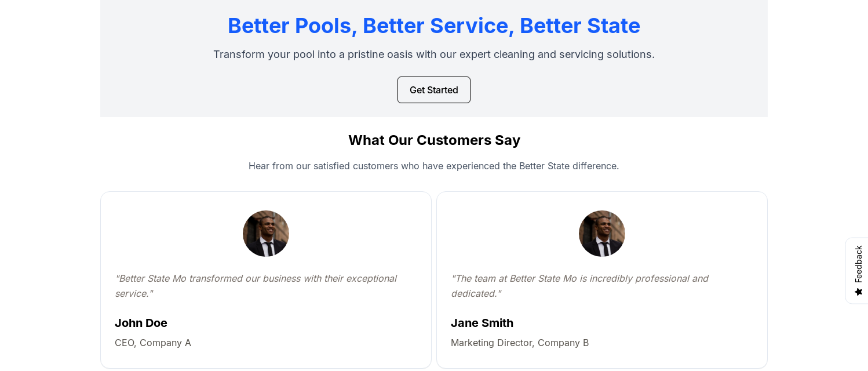Screen dimensions: 868x371
Task: Click the "What Our Customers Say" heading
Action: [x=434, y=140]
